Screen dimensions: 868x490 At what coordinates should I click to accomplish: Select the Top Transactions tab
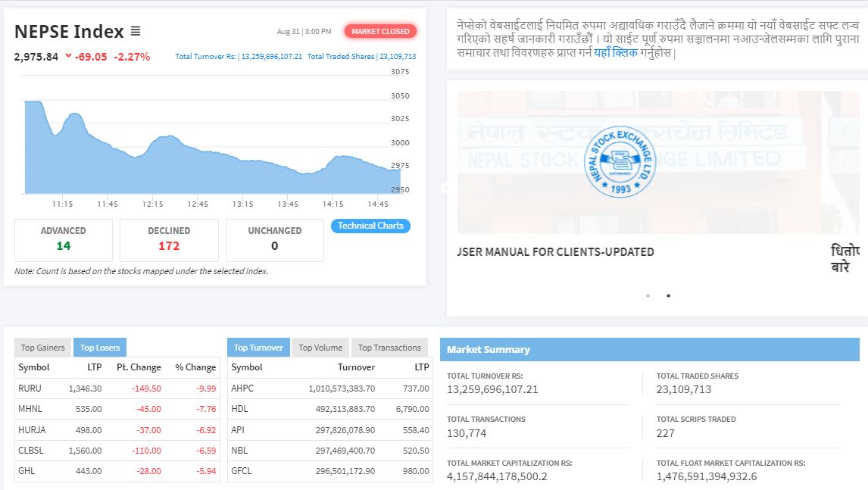click(389, 348)
